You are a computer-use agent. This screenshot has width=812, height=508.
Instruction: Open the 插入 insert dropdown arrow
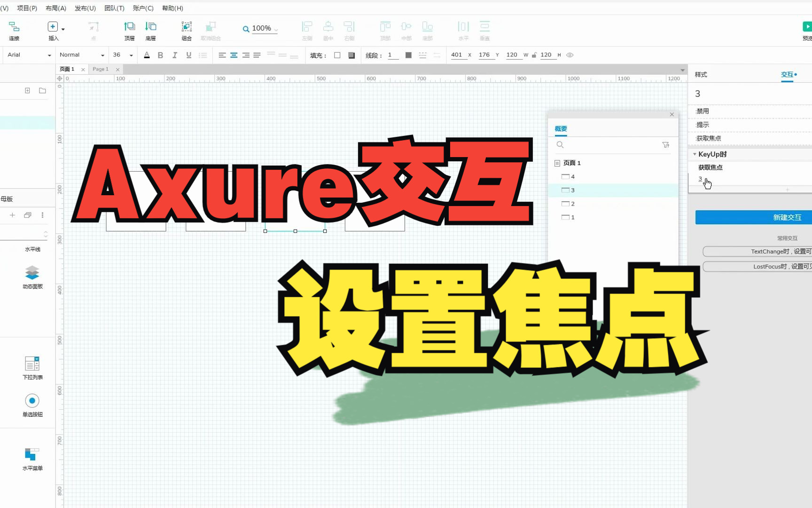point(63,29)
